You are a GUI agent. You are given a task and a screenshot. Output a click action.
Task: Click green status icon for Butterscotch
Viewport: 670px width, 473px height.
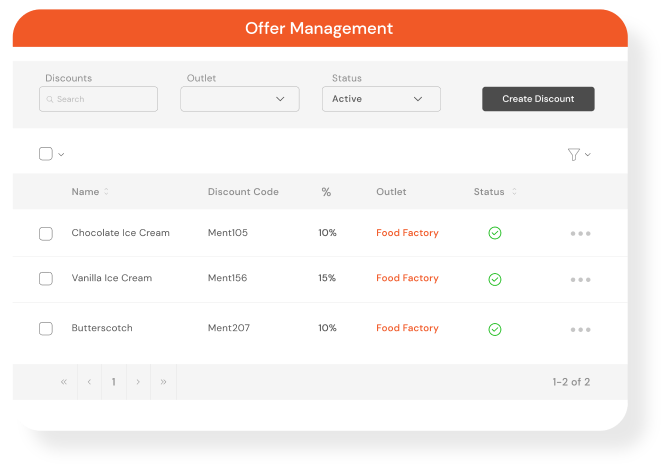(x=495, y=328)
